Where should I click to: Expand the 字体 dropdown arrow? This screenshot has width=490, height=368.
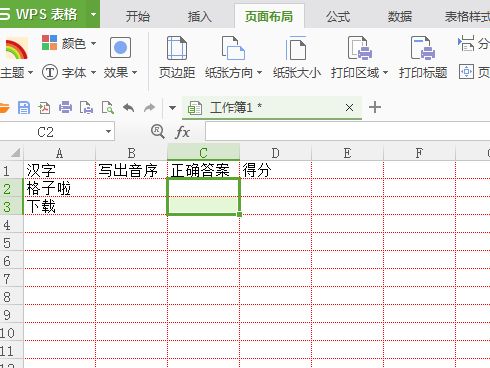click(x=93, y=72)
